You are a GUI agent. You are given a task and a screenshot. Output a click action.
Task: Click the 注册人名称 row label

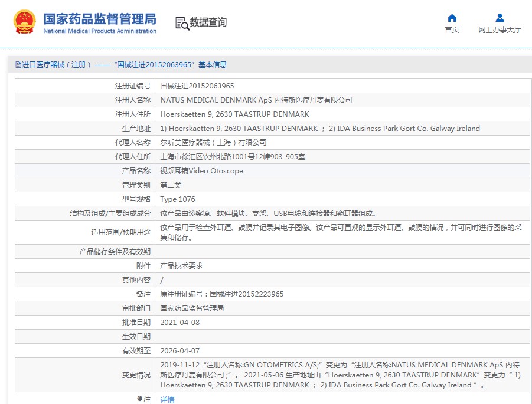coord(133,100)
